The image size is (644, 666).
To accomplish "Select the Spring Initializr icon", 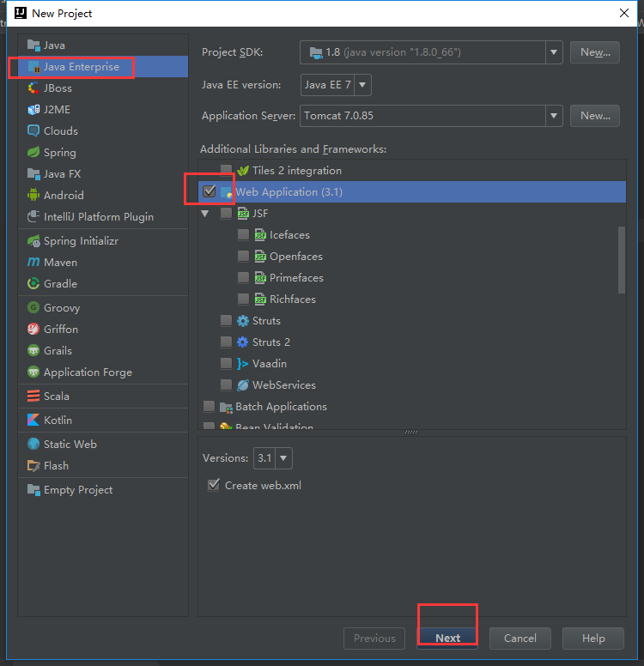I will coord(33,241).
